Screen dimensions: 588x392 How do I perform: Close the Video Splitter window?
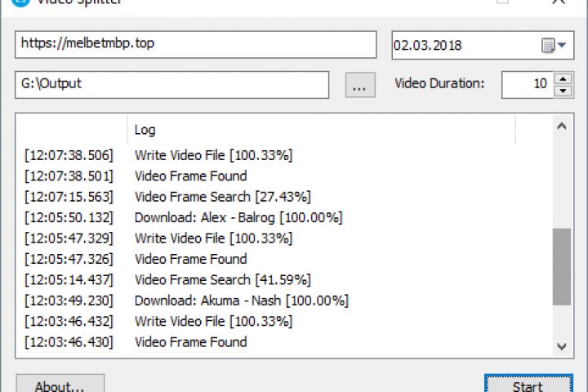[559, 2]
